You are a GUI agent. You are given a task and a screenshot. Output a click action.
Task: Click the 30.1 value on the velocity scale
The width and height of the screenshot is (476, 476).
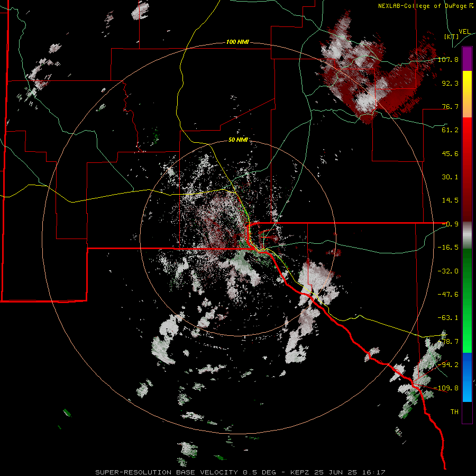point(450,177)
